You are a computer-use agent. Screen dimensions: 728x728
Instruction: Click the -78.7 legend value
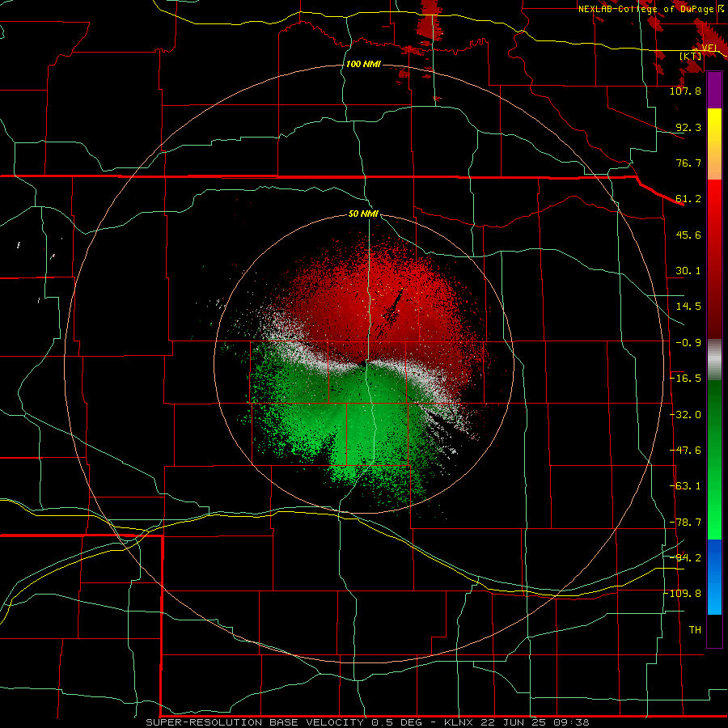click(685, 523)
